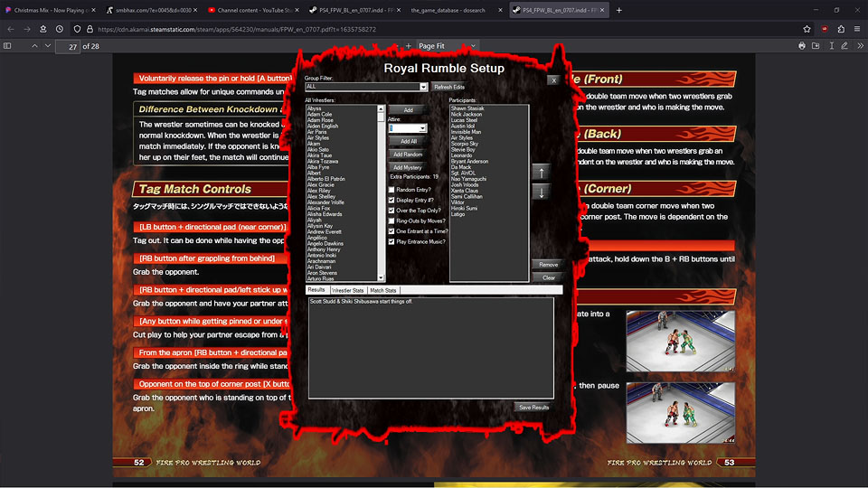The width and height of the screenshot is (868, 488).
Task: Switch to the Results tab
Action: tap(316, 290)
